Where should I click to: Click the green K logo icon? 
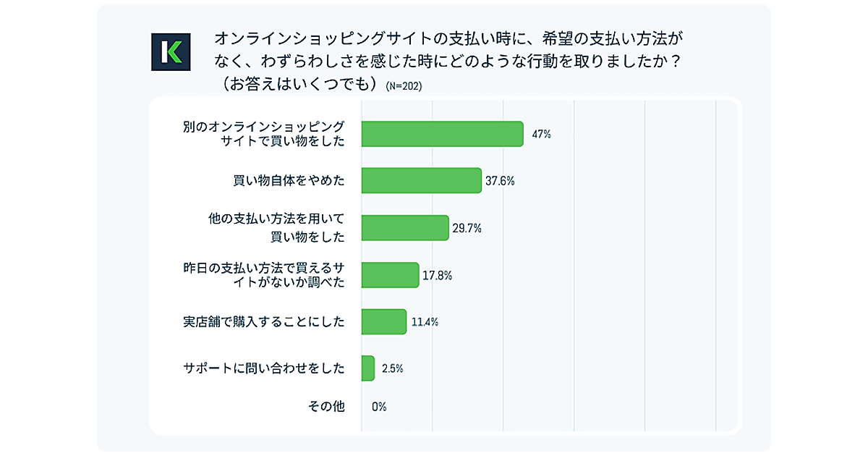point(171,52)
